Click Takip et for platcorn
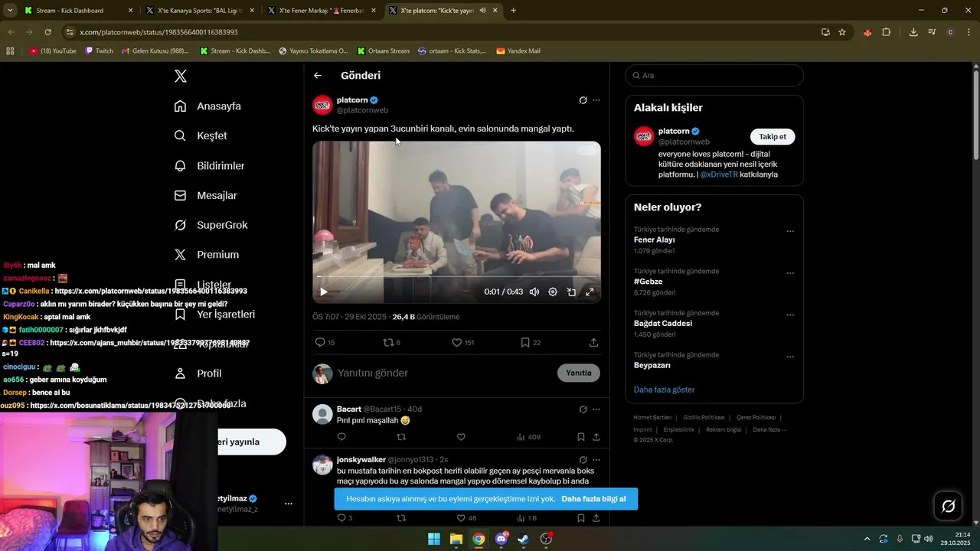This screenshot has height=551, width=980. pyautogui.click(x=773, y=137)
